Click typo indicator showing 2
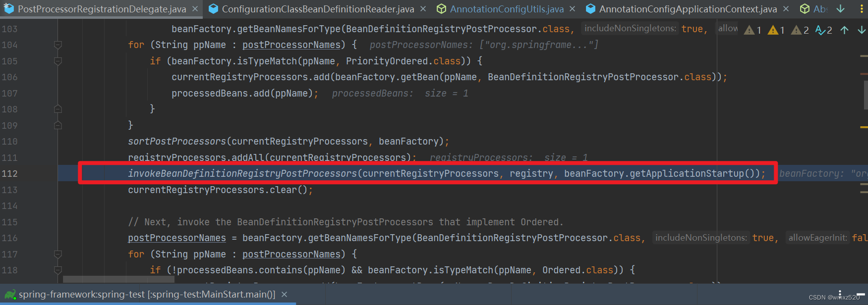The image size is (868, 305). tap(823, 30)
